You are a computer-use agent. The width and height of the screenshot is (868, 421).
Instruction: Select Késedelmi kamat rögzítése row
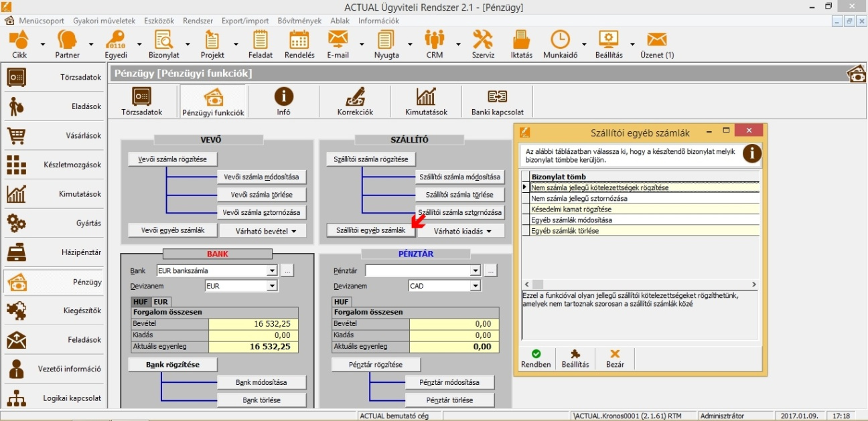570,209
